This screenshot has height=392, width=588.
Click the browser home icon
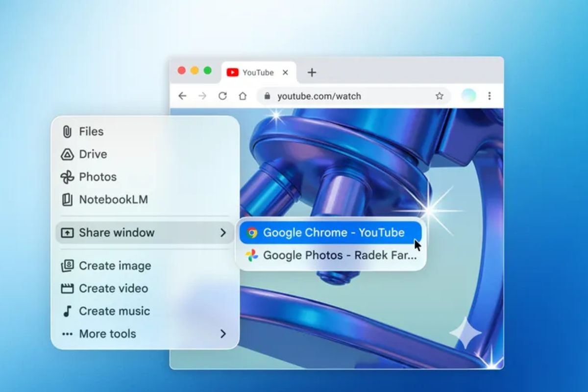pos(243,96)
